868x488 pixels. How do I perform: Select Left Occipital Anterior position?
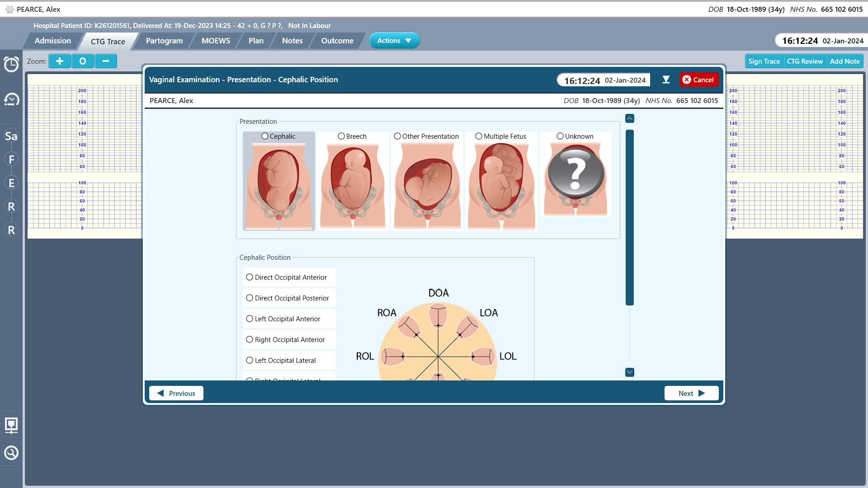289,319
